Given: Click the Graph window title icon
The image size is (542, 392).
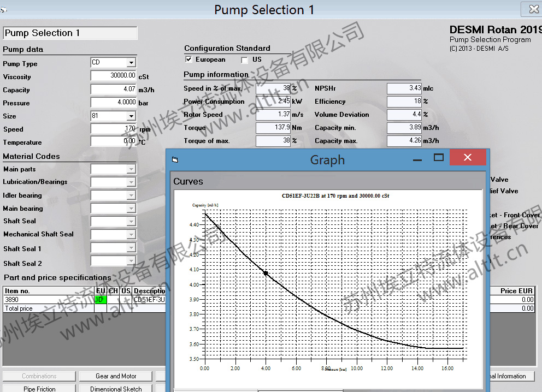Looking at the screenshot, I should click(175, 159).
